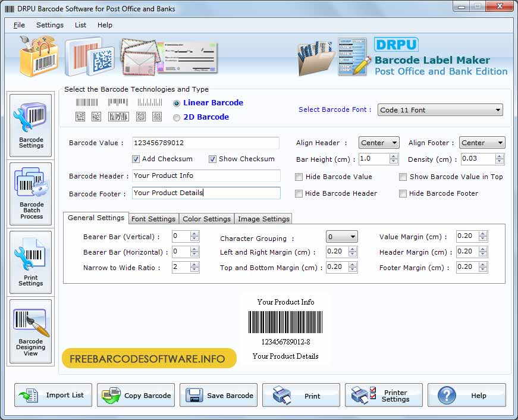The image size is (518, 420).
Task: Adjust Bearer Bar (Horizontal) spinner arrows
Action: [194, 252]
